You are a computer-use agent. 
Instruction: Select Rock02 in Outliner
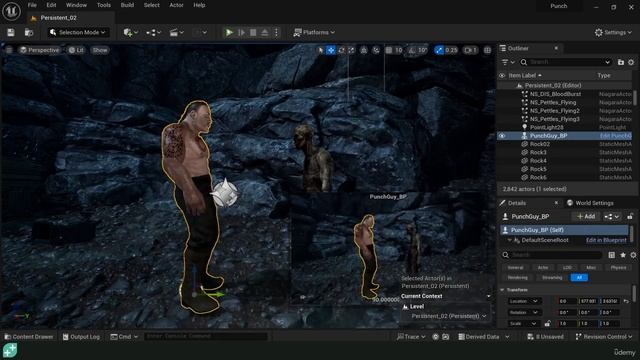[540, 144]
